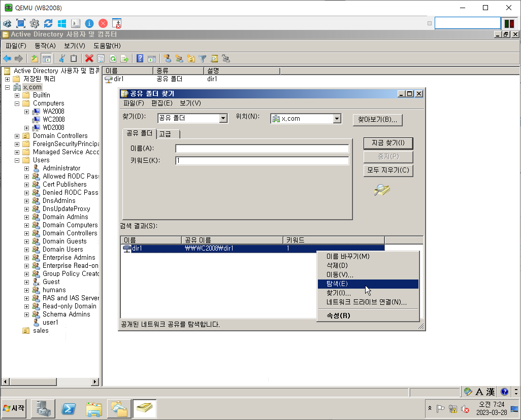Open the 위치(N) location dropdown

point(337,119)
